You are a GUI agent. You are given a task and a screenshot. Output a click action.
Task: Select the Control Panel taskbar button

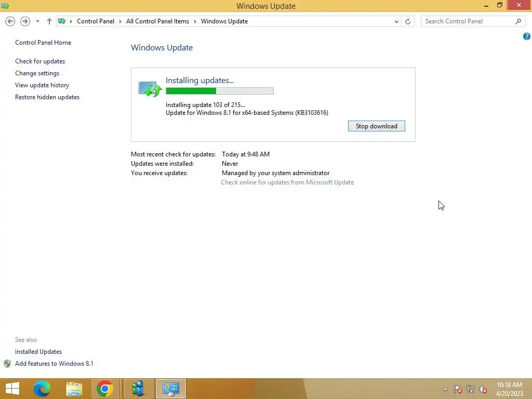tap(170, 389)
